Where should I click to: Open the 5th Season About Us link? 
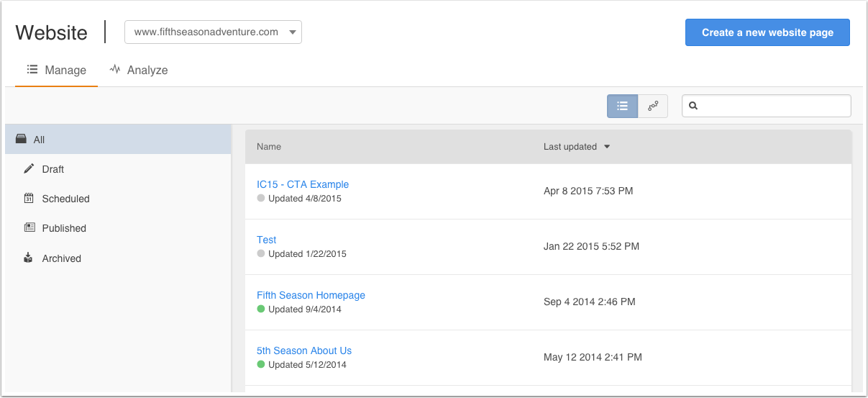point(304,350)
